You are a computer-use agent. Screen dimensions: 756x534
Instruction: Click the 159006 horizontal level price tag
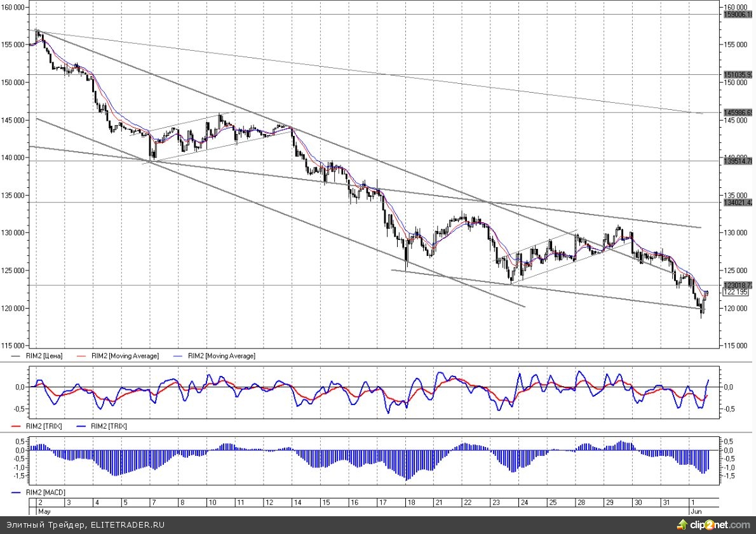point(738,14)
